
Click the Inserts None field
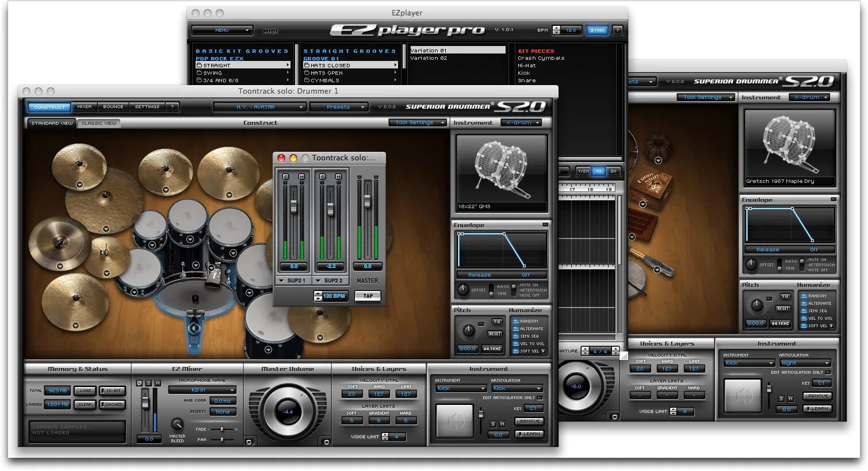pyautogui.click(x=223, y=412)
